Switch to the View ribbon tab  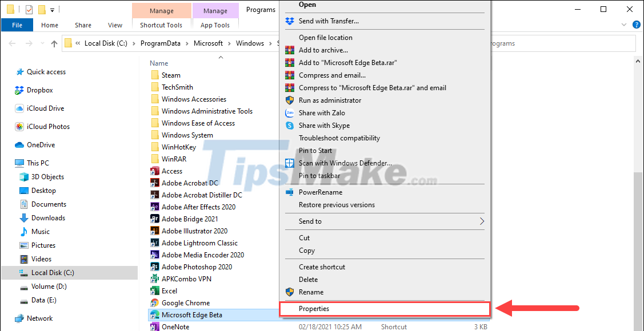[115, 25]
